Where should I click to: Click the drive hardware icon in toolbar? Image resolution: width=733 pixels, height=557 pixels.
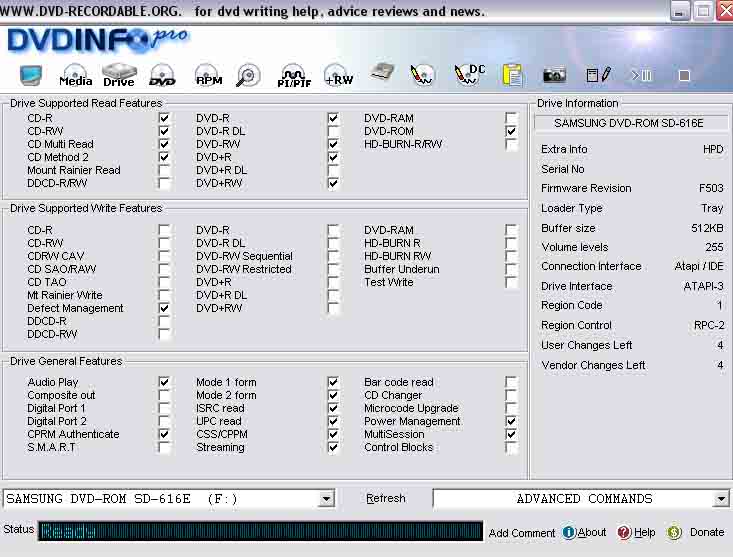tap(382, 73)
